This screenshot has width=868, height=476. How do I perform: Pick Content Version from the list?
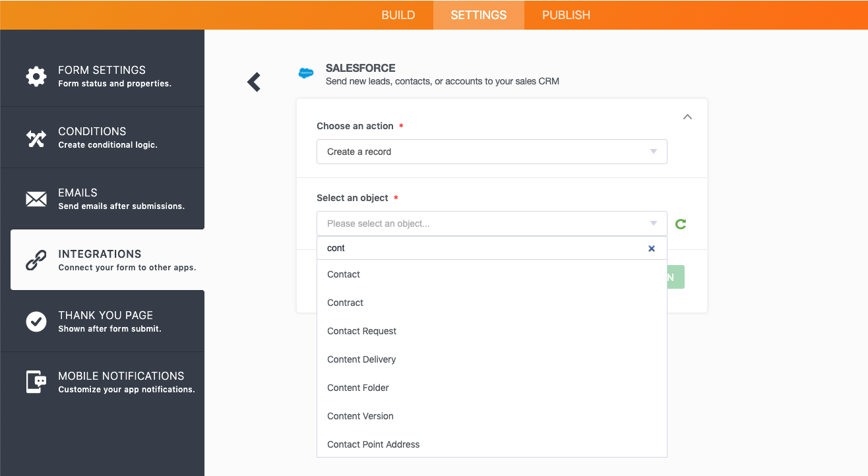pos(360,416)
